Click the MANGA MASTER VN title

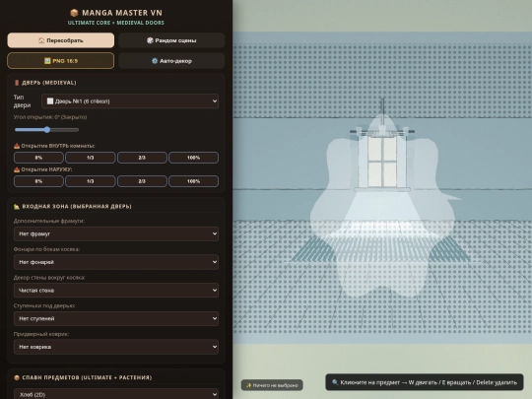tap(122, 13)
